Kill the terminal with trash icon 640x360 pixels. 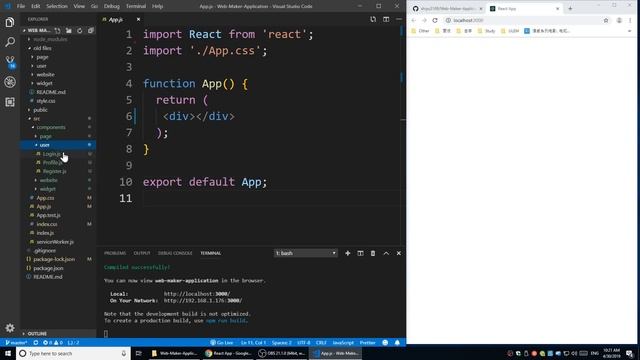click(x=373, y=253)
